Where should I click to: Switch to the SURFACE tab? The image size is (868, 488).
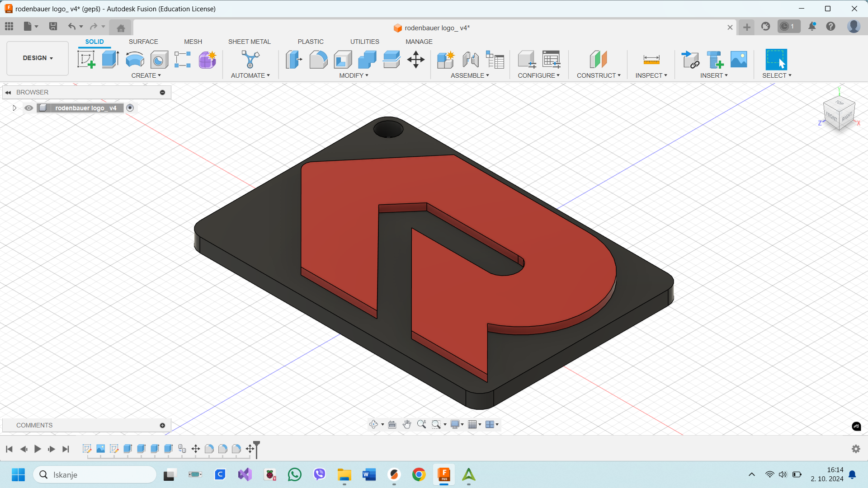pyautogui.click(x=143, y=42)
